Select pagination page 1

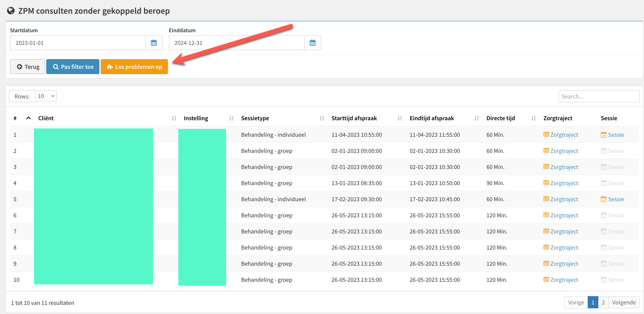[x=593, y=302]
